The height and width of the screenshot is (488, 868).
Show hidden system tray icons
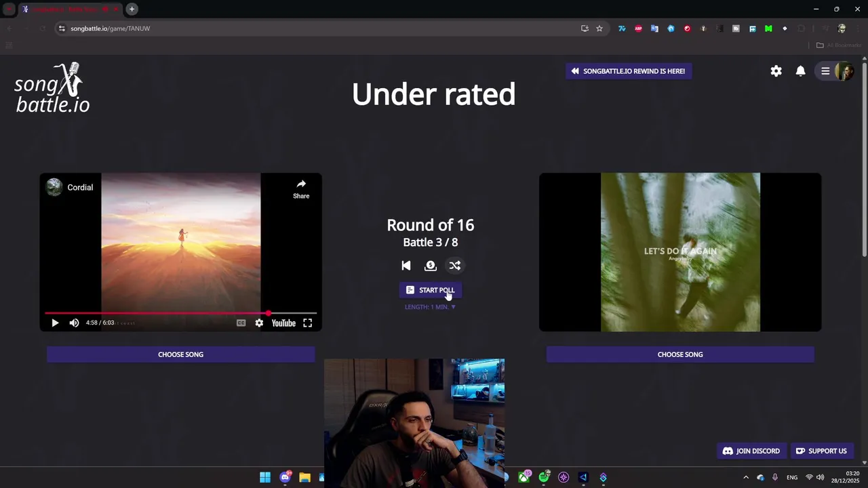746,478
